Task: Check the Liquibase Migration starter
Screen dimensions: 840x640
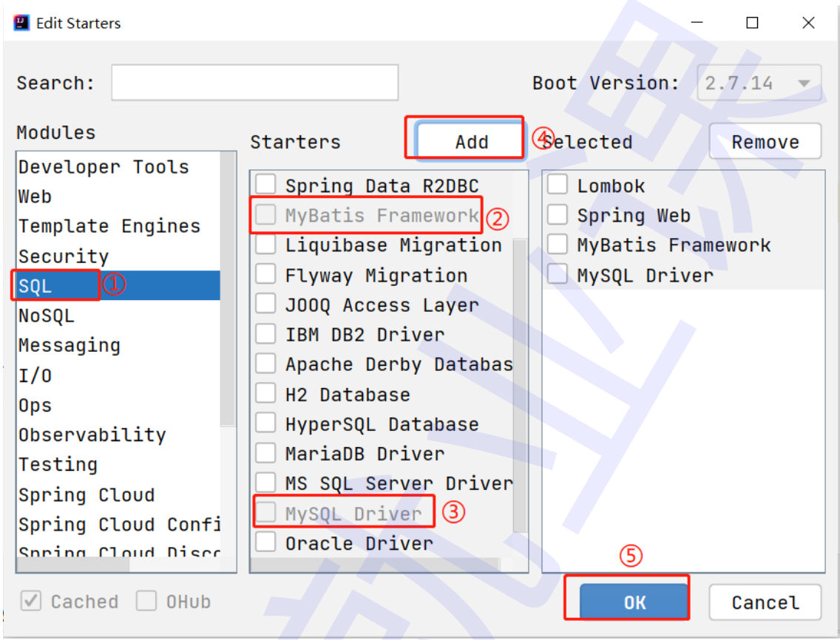Action: coord(265,244)
